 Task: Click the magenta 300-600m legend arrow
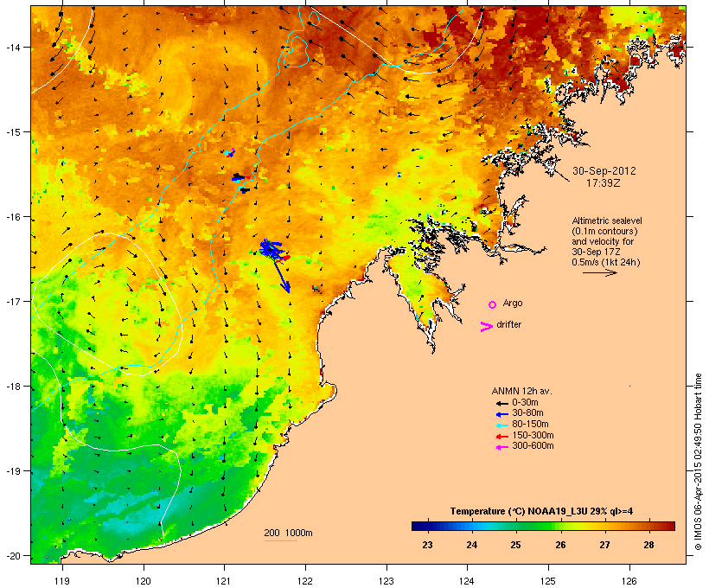(x=501, y=447)
